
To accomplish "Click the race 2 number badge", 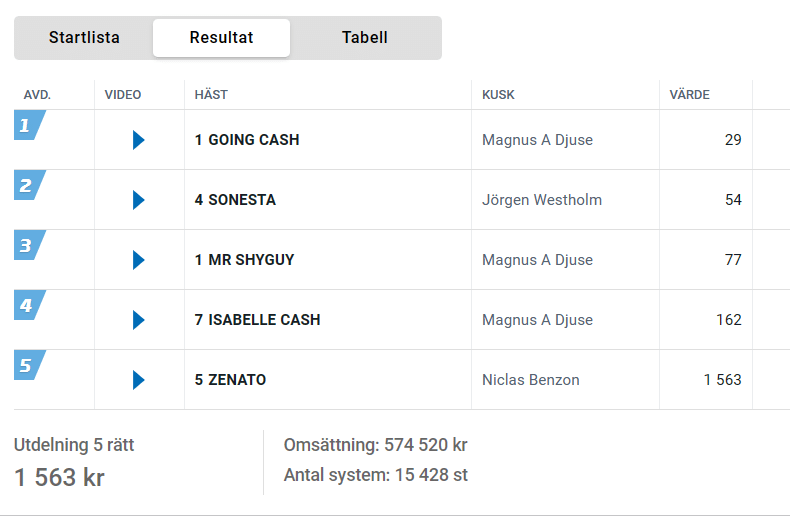I will [x=28, y=186].
